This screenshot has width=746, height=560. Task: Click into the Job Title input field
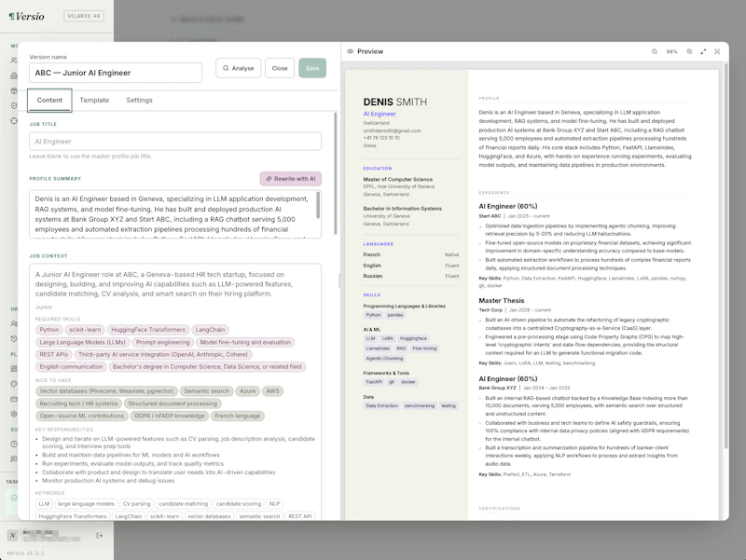(x=175, y=142)
